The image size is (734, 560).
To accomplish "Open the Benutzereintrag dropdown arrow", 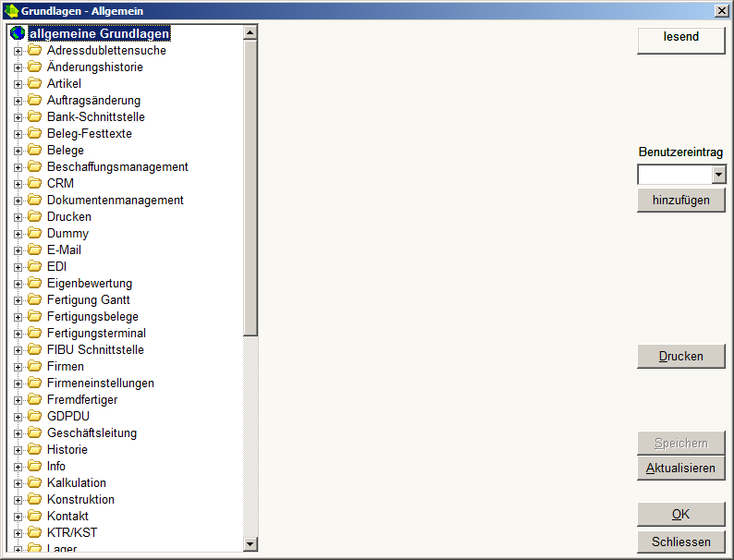I will pos(718,175).
